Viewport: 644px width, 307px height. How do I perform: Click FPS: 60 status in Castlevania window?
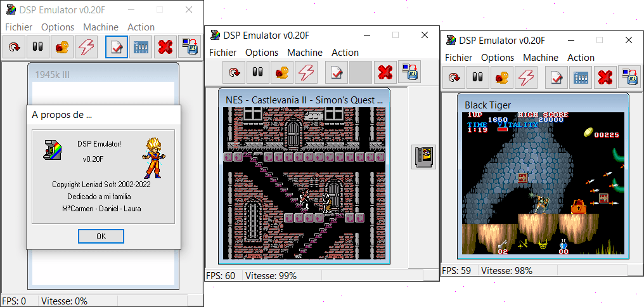pyautogui.click(x=221, y=276)
